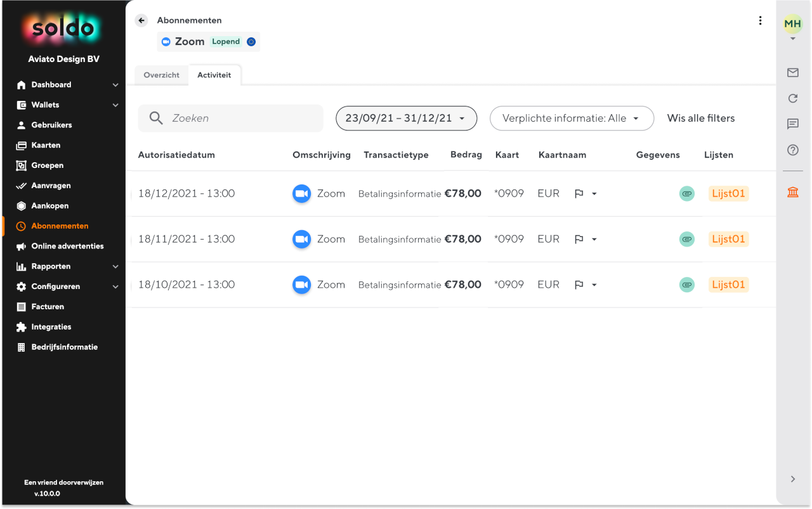The height and width of the screenshot is (509, 812).
Task: Clear filters with Wis alle filters
Action: 701,118
